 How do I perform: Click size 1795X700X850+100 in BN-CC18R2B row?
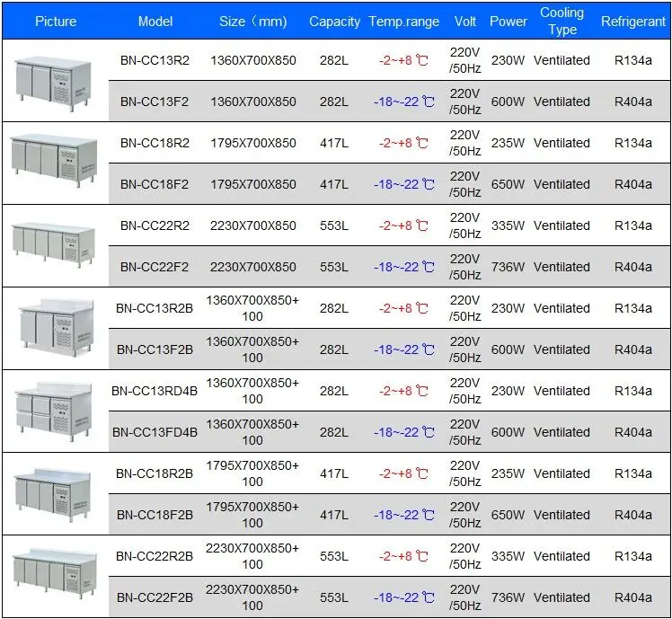[x=252, y=473]
